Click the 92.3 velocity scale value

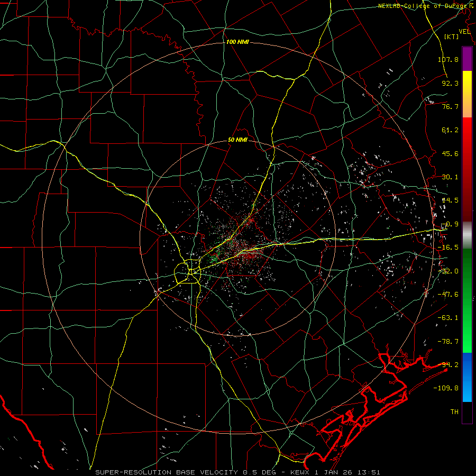pos(450,83)
